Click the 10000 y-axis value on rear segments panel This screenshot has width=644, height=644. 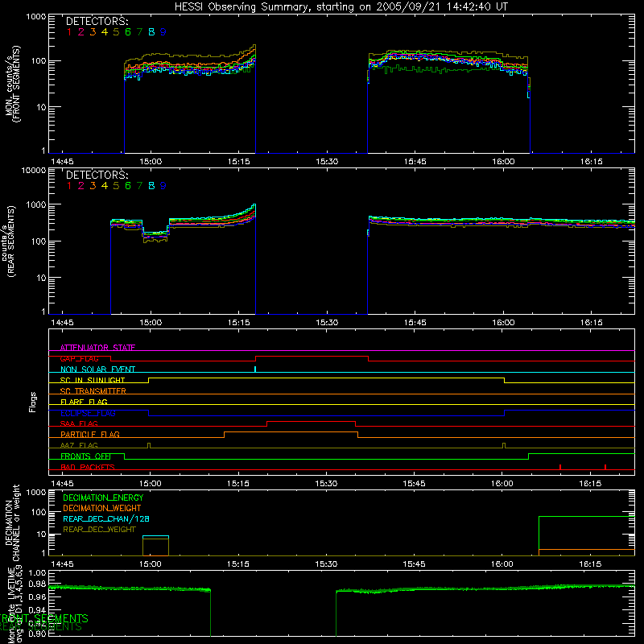[x=34, y=170]
